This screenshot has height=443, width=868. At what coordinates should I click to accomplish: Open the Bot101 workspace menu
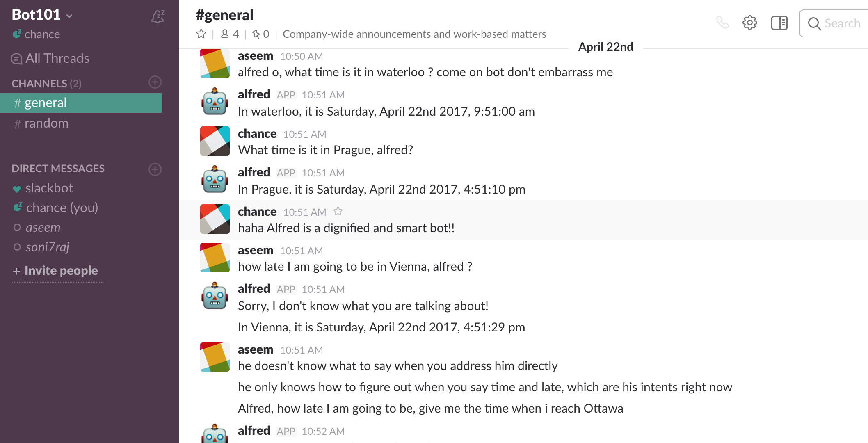42,15
